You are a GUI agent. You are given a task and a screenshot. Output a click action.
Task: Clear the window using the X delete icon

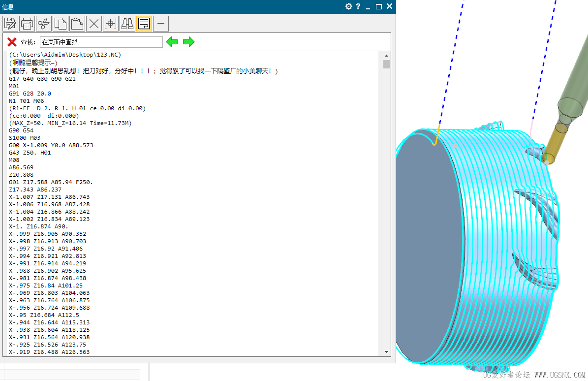pyautogui.click(x=93, y=23)
